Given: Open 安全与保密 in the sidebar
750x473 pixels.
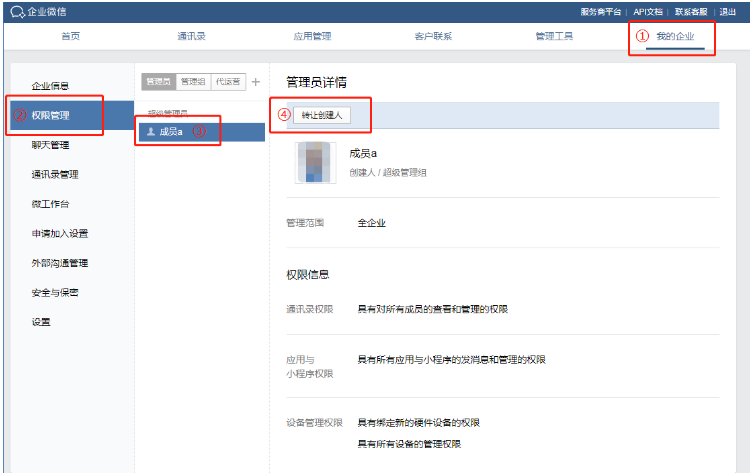Looking at the screenshot, I should (55, 293).
